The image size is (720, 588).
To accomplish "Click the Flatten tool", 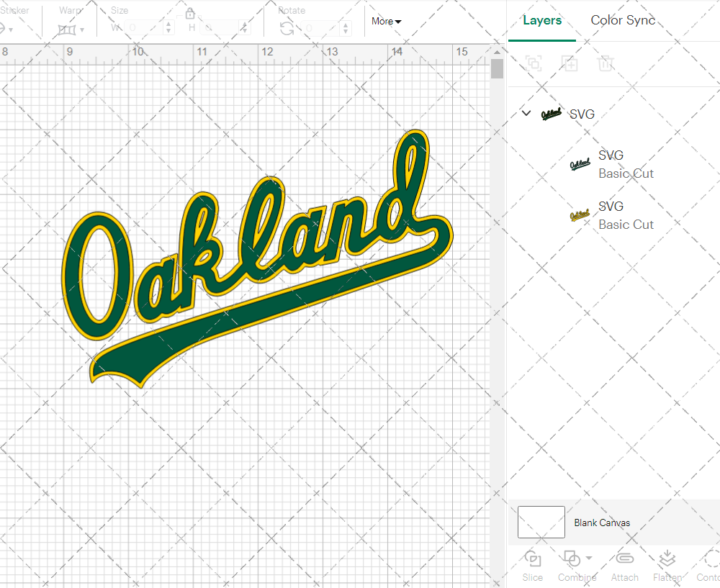I will 667,566.
